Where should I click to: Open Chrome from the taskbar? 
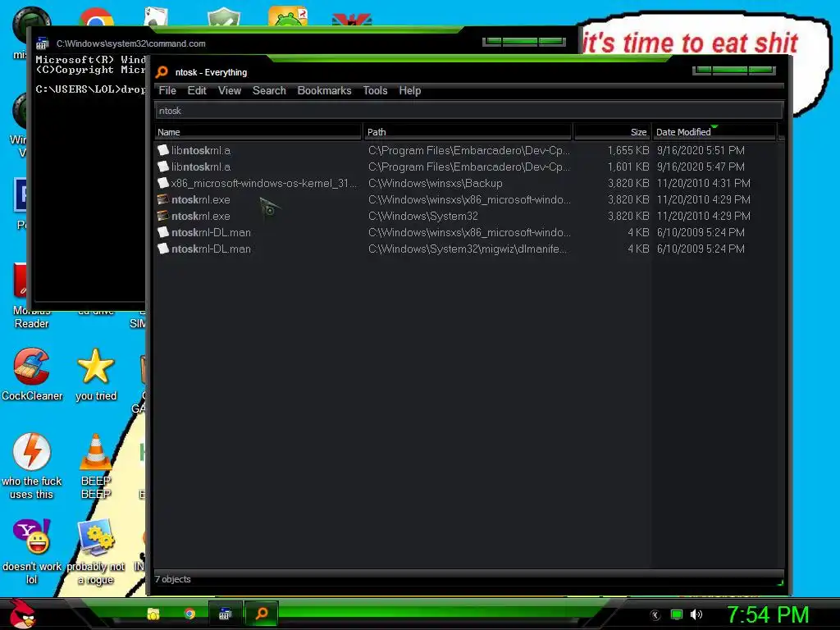189,614
